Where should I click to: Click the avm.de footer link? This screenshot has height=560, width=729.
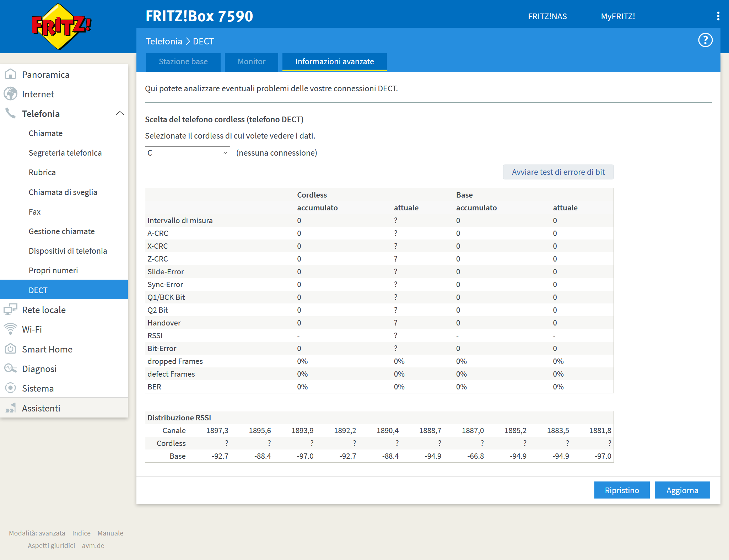coord(93,545)
